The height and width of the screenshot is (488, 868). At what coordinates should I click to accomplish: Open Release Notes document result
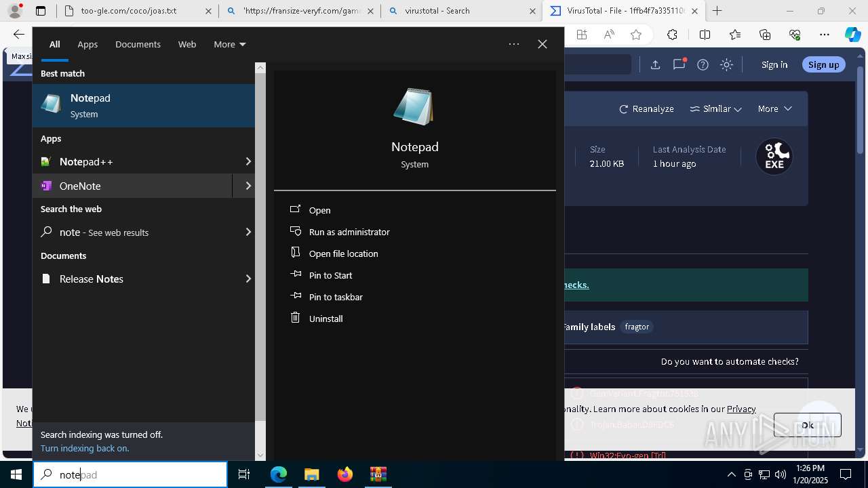(132, 279)
